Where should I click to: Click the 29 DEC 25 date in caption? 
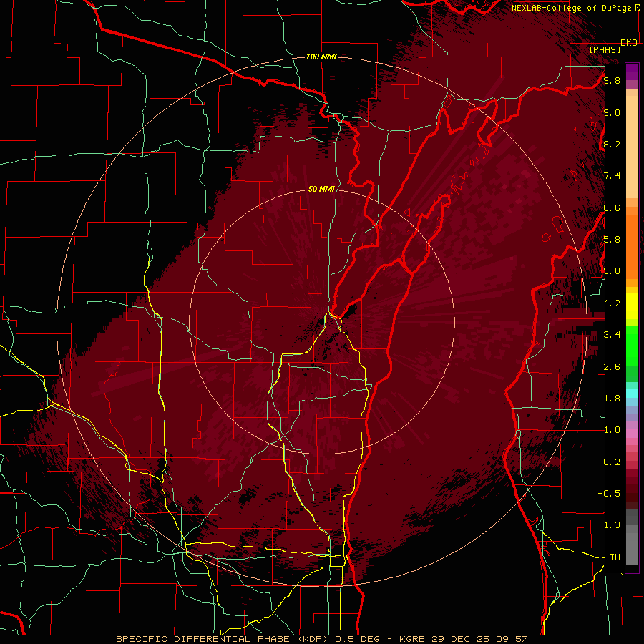tap(461, 639)
